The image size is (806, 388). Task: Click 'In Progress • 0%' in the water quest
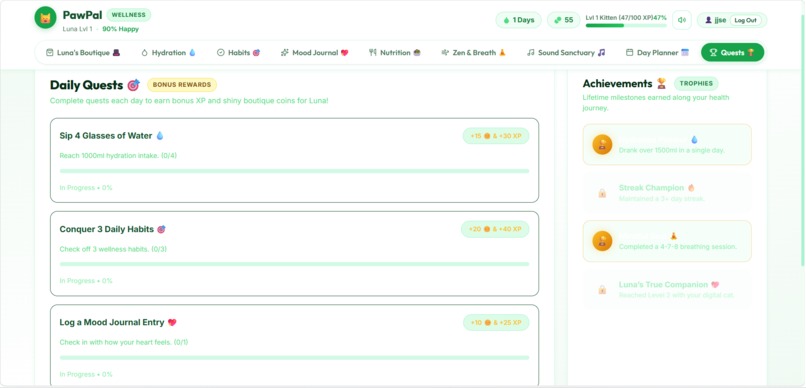(86, 188)
